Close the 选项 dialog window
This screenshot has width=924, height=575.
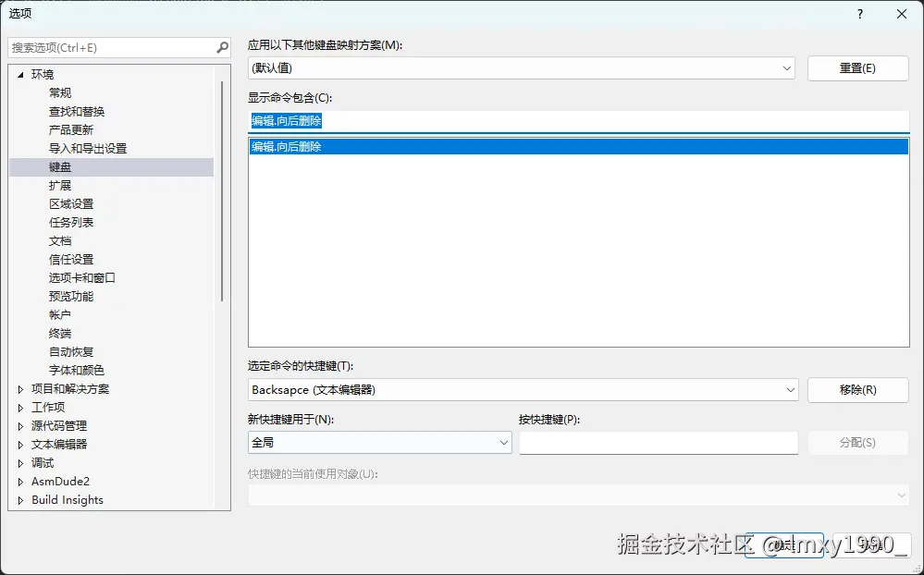pyautogui.click(x=902, y=14)
